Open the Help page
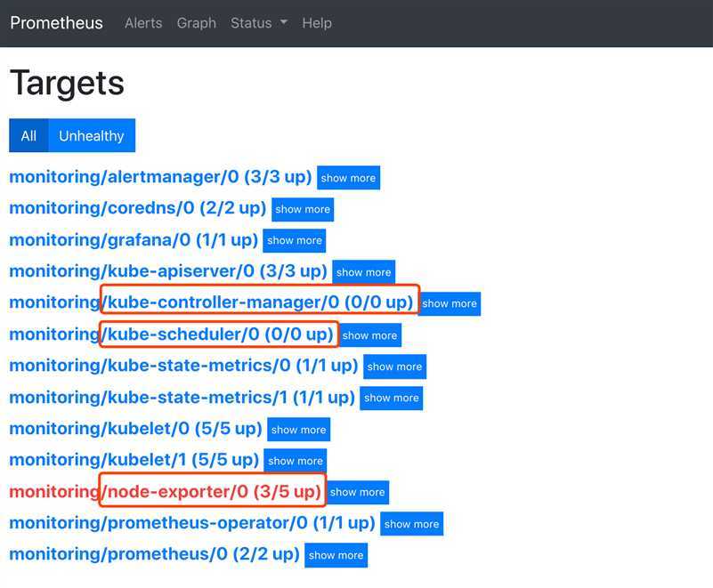The width and height of the screenshot is (713, 588). pos(317,23)
